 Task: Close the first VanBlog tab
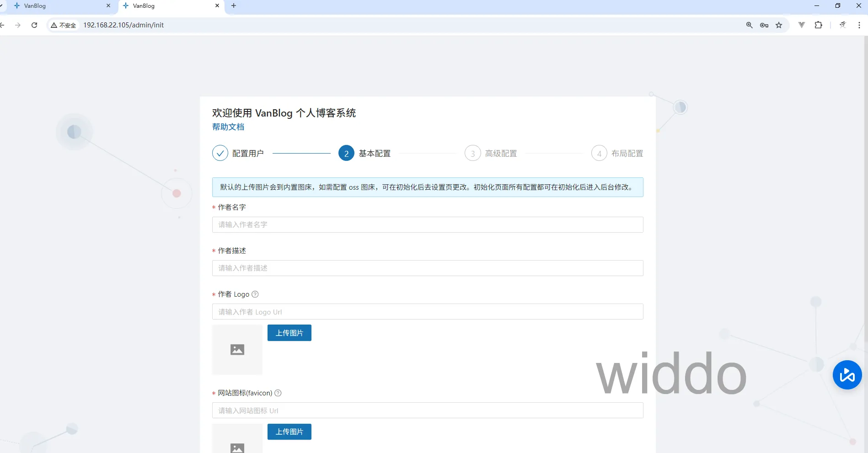(108, 6)
